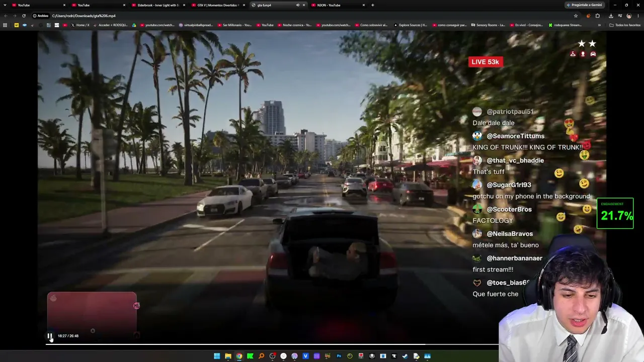This screenshot has width=644, height=362.
Task: Close the gta 6.mp4 tab
Action: 304,5
